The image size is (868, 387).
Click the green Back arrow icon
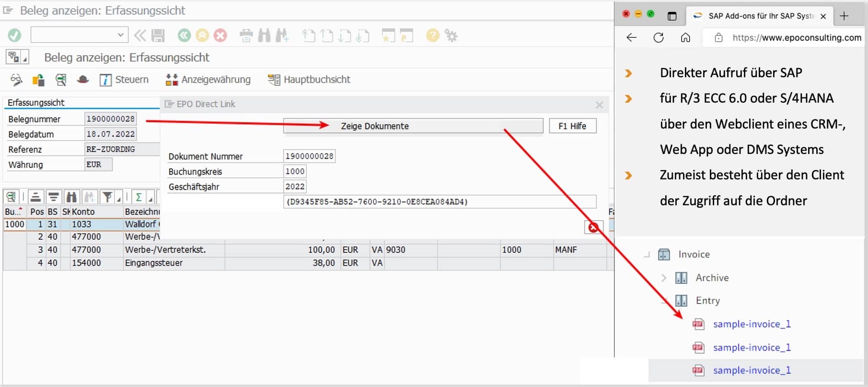point(184,35)
